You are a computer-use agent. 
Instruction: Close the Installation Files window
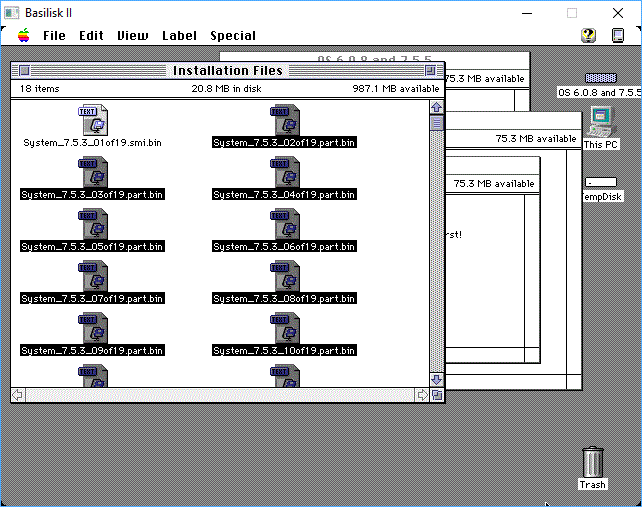coord(25,70)
